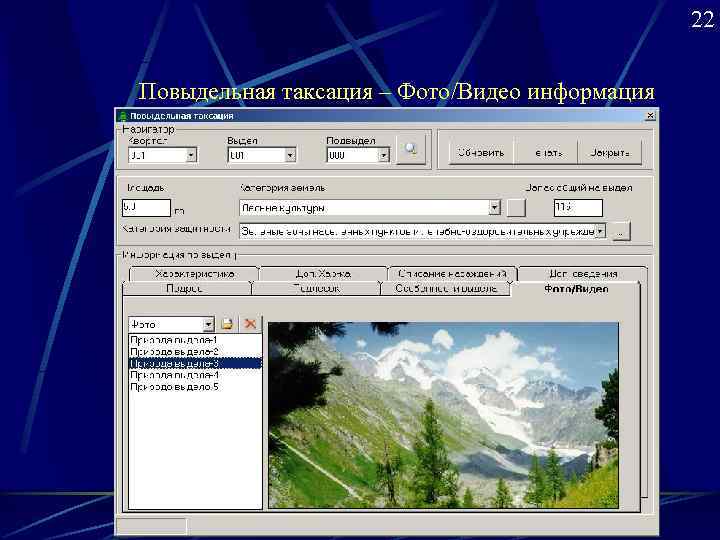Click the mountain landscape photo preview
The image size is (720, 540).
pyautogui.click(x=443, y=415)
